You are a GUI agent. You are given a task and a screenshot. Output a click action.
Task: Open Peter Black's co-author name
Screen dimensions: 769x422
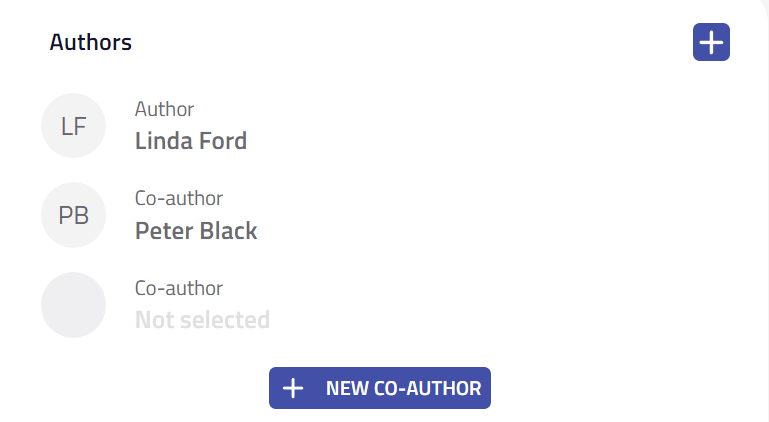click(x=196, y=231)
